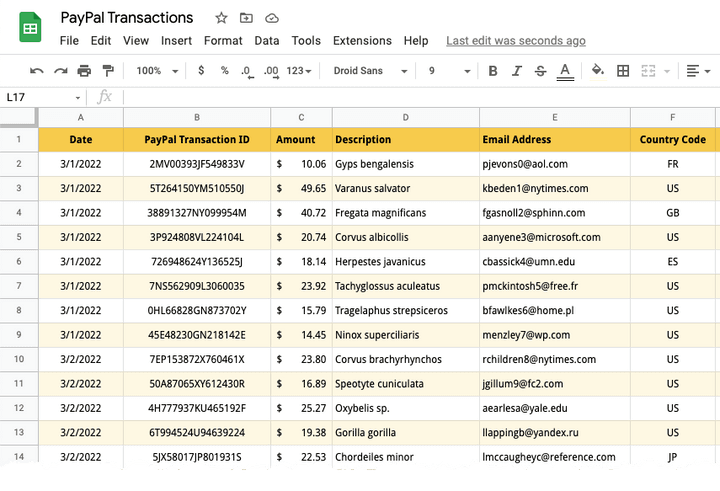720x491 pixels.
Task: Open the merge cells options arrow
Action: (667, 71)
